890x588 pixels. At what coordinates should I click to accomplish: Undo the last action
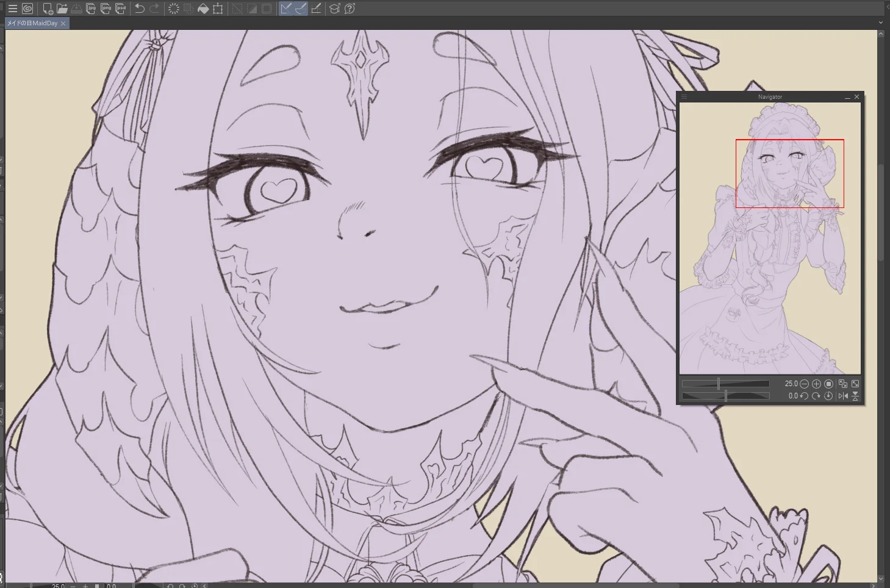point(140,9)
